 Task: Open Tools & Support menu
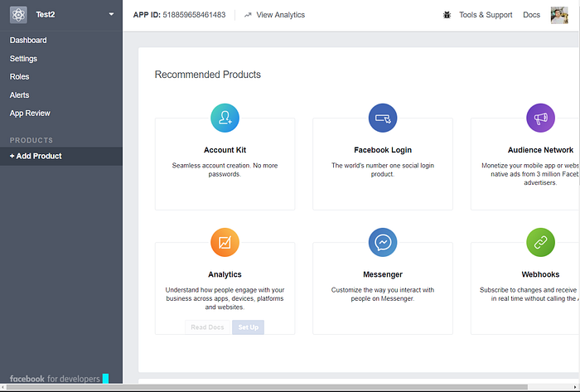486,15
